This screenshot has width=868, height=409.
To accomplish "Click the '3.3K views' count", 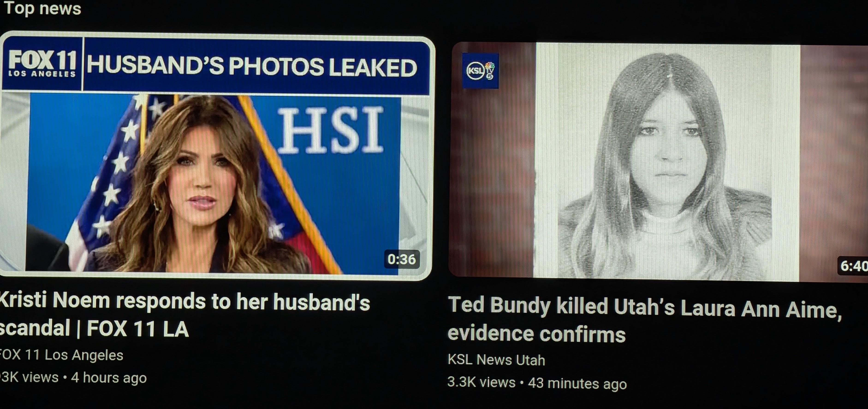I will pos(481,382).
